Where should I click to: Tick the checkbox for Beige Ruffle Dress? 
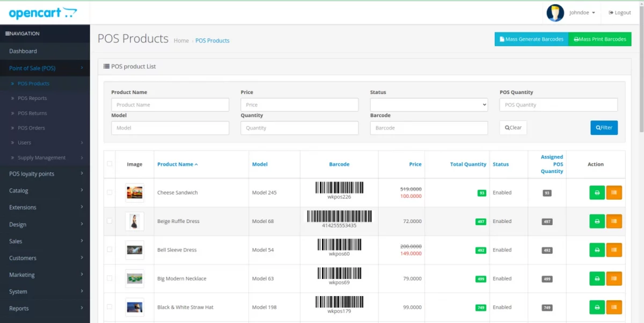(109, 220)
